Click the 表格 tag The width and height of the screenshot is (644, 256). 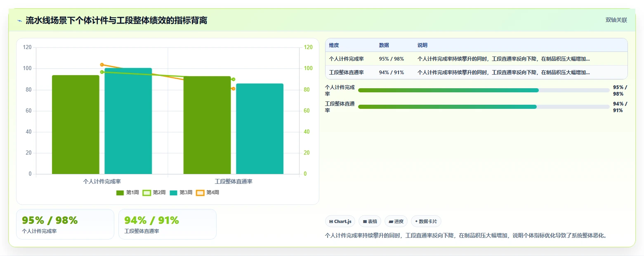370,221
